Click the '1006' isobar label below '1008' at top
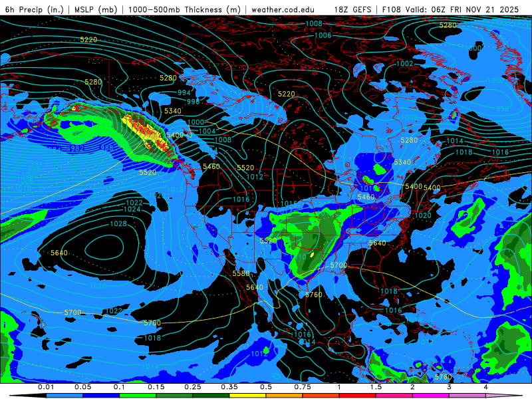Image resolution: width=532 pixels, height=399 pixels. click(323, 36)
